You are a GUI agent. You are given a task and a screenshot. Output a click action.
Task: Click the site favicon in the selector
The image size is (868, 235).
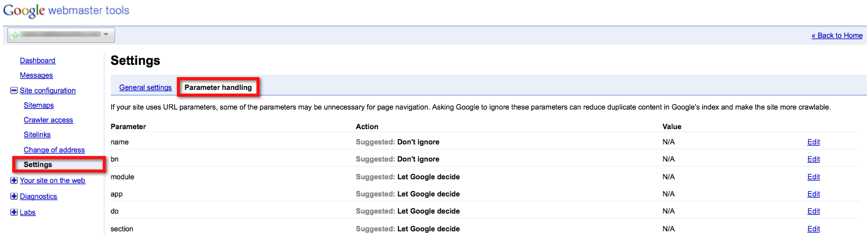point(15,35)
